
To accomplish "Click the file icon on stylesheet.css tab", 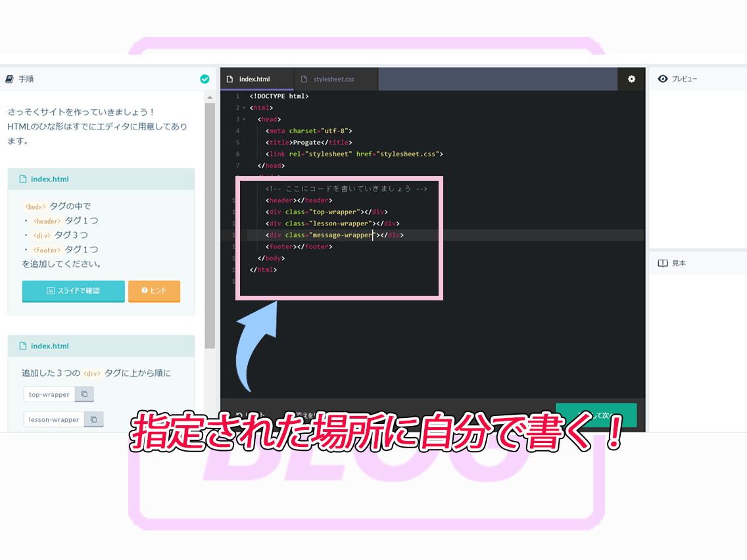I will pyautogui.click(x=304, y=79).
